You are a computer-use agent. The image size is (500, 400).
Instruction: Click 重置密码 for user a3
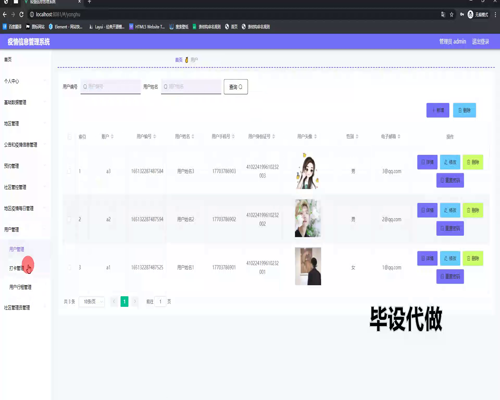450,180
